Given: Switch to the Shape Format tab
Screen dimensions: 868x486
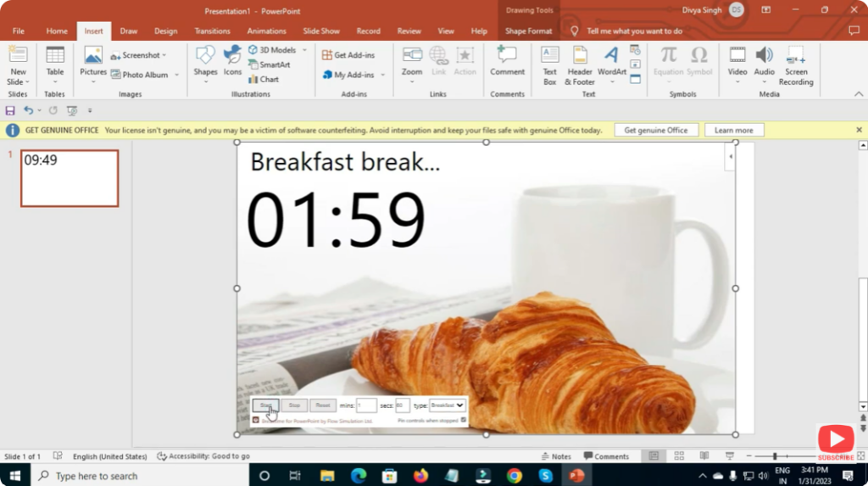Looking at the screenshot, I should pos(528,31).
